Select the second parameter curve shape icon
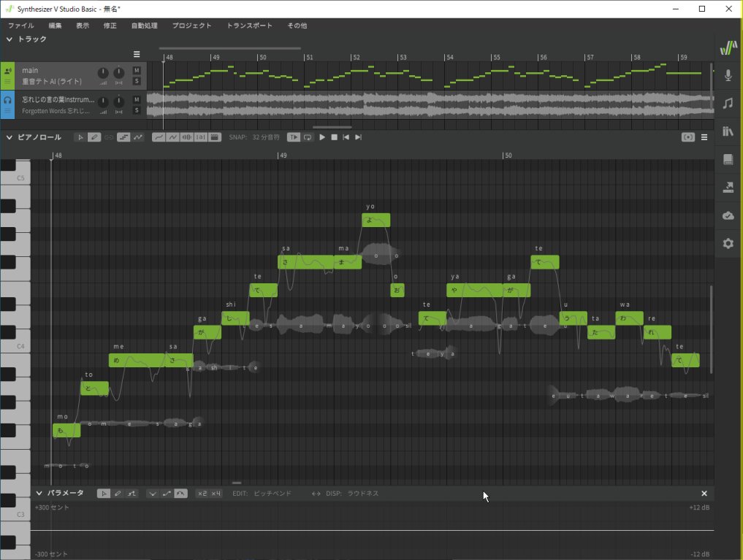Screen dimensions: 743x560 click(x=167, y=494)
